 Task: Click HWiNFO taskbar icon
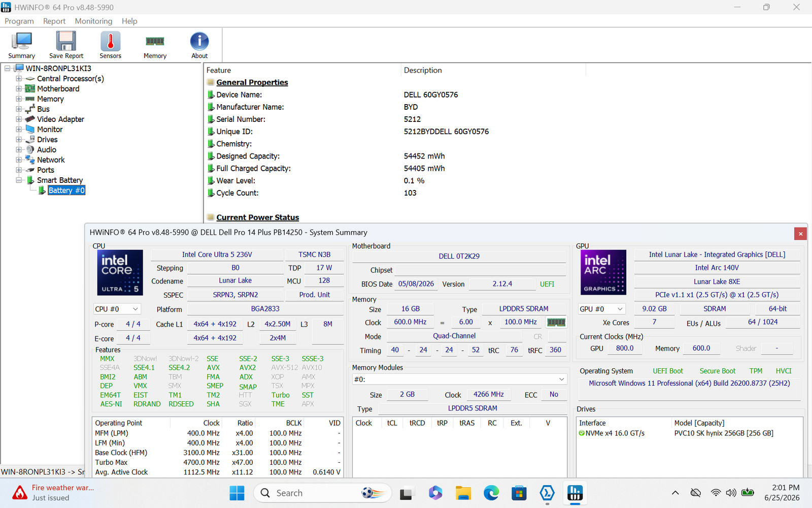point(574,493)
